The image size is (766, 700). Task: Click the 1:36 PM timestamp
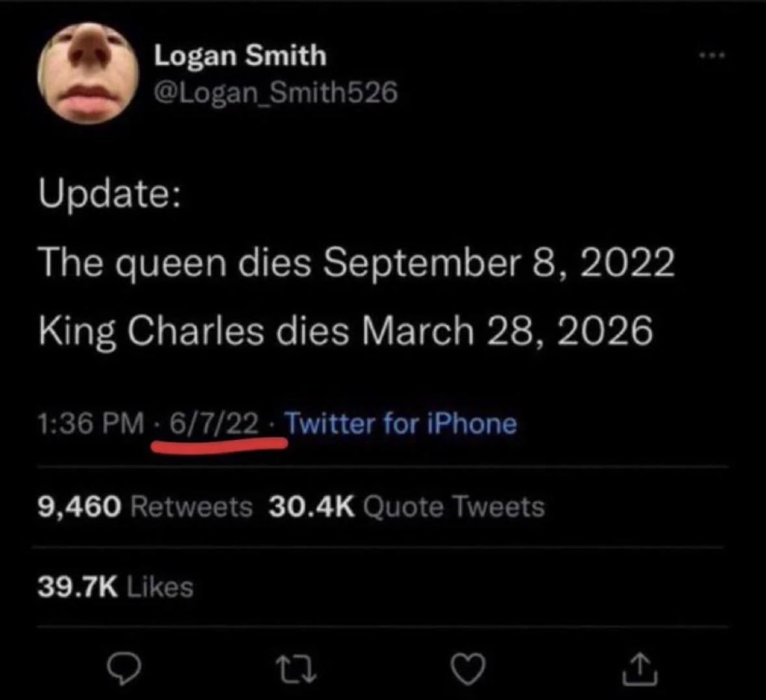click(x=91, y=424)
